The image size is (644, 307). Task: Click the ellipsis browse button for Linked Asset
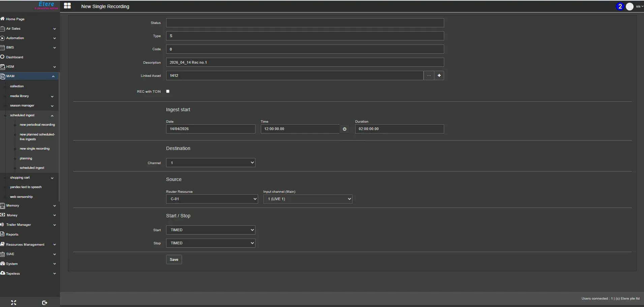pyautogui.click(x=429, y=75)
